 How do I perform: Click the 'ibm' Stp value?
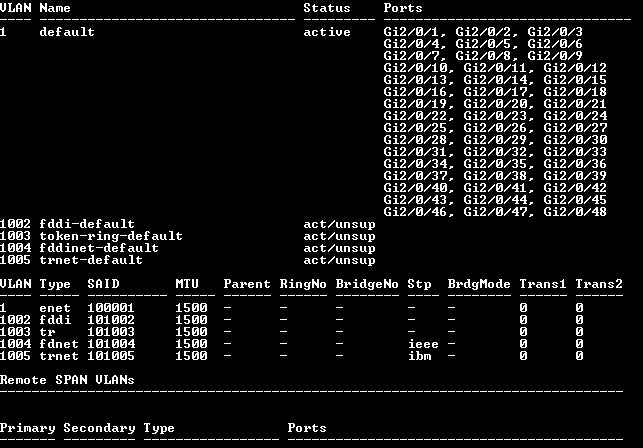point(420,356)
